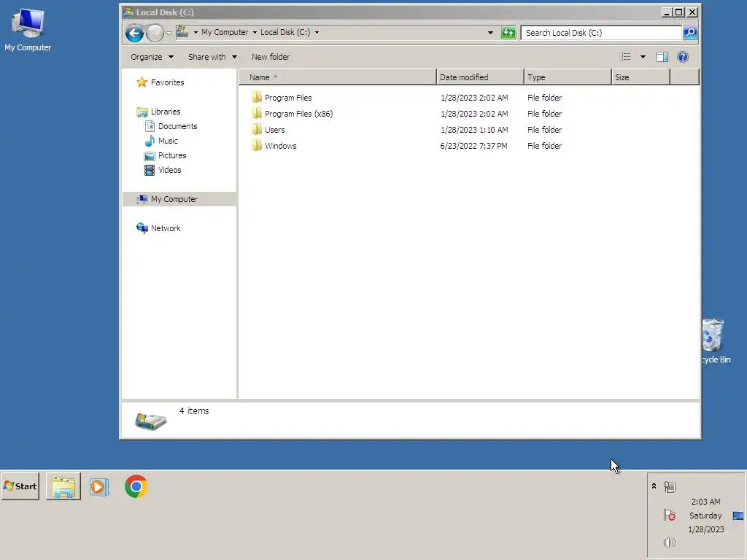
Task: Open the Share with menu
Action: (212, 57)
